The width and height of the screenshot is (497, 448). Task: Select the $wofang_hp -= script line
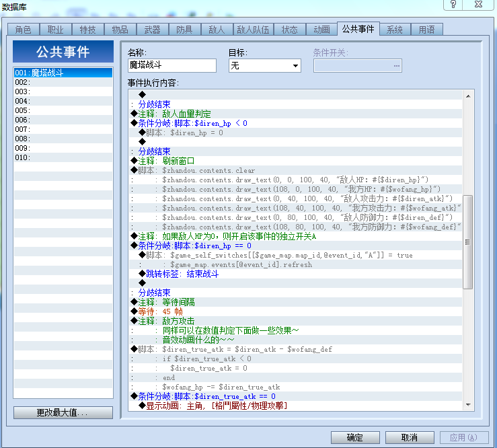(295, 387)
